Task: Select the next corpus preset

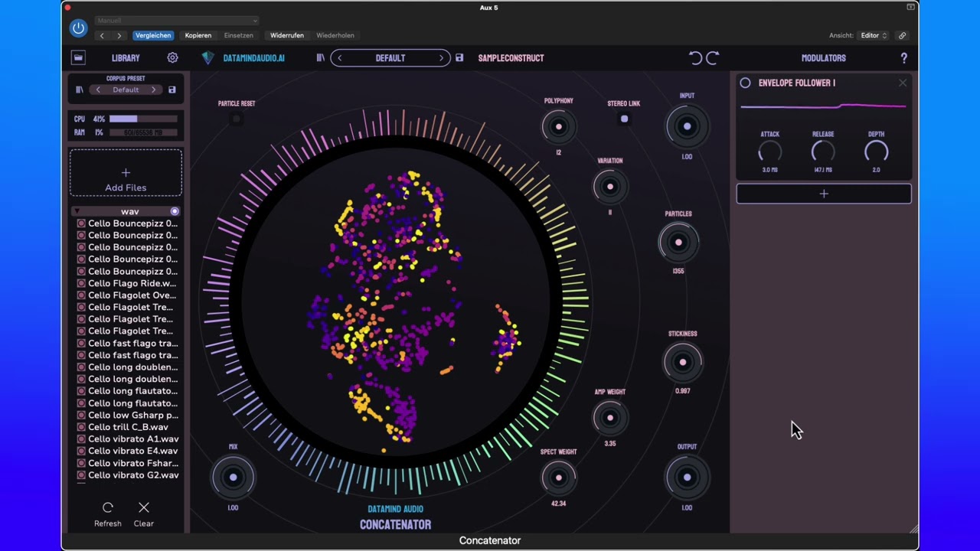Action: pos(153,90)
